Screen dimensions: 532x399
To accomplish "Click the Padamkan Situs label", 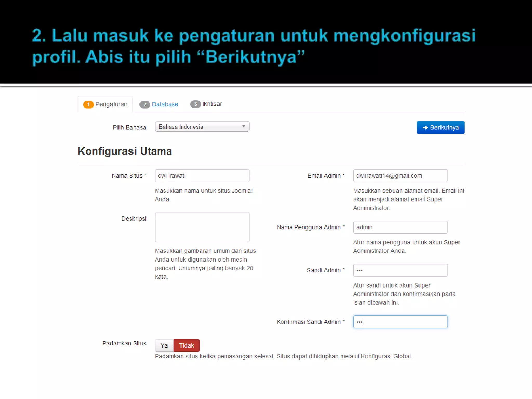I will pos(124,343).
